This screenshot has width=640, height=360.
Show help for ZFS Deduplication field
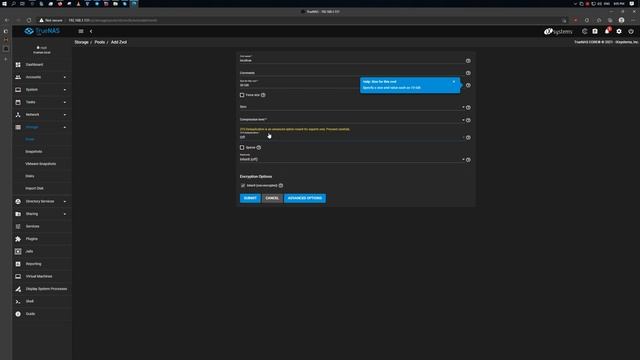point(468,138)
